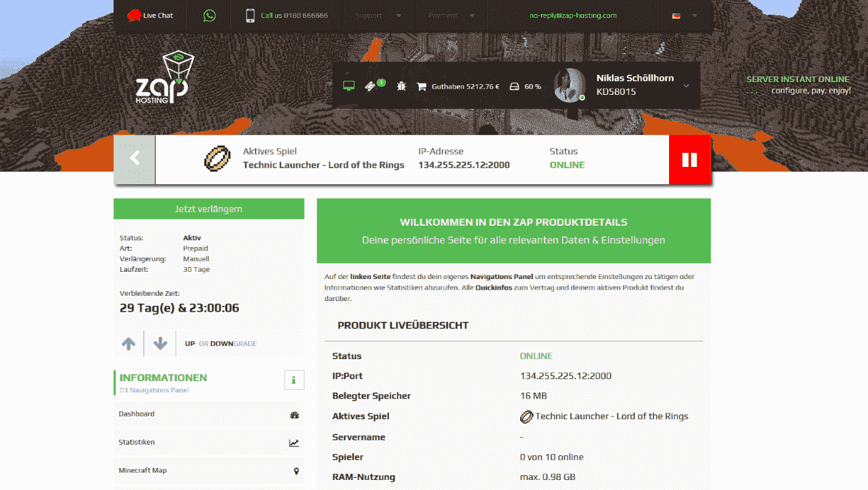This screenshot has width=868, height=490.
Task: Click Niklas Schöllhorn's profile avatar
Action: (570, 85)
